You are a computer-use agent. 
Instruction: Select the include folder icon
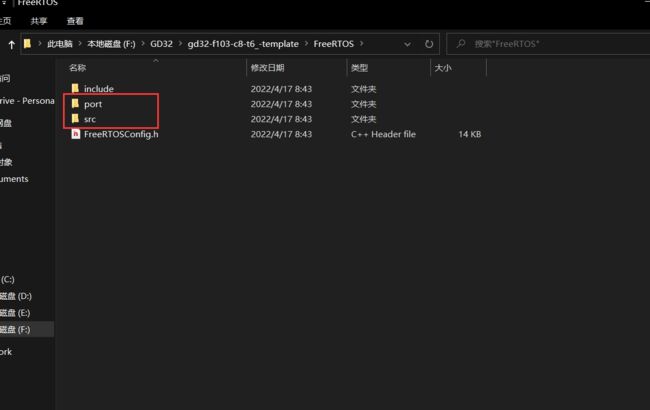click(75, 88)
